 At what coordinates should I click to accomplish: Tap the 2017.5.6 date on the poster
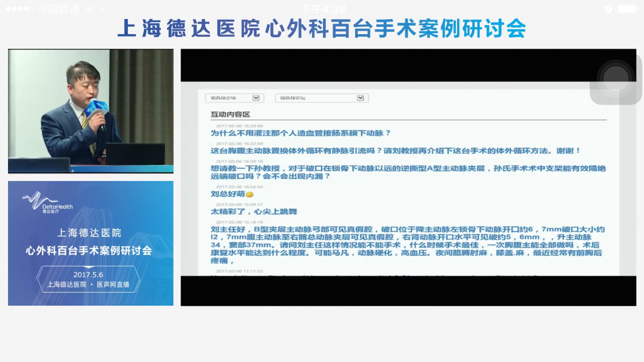(88, 275)
